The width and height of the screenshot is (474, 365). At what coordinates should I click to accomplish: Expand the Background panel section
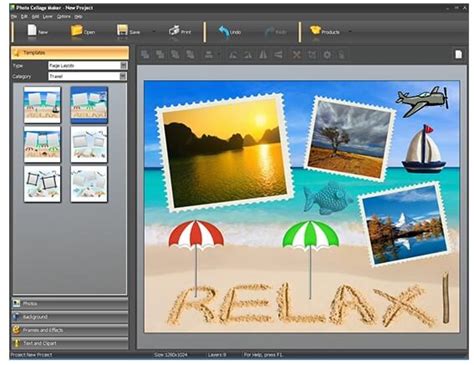point(70,317)
